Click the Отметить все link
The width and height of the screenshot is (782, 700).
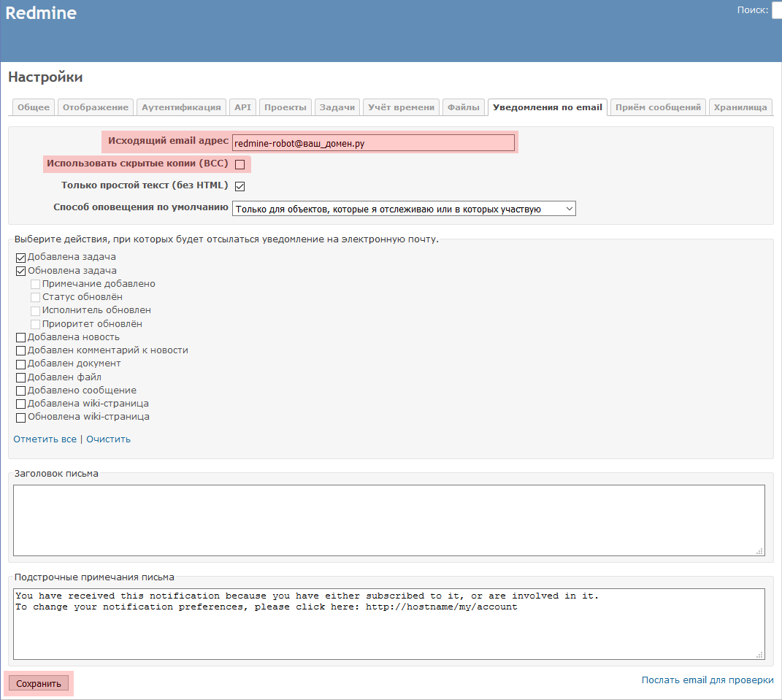[45, 439]
